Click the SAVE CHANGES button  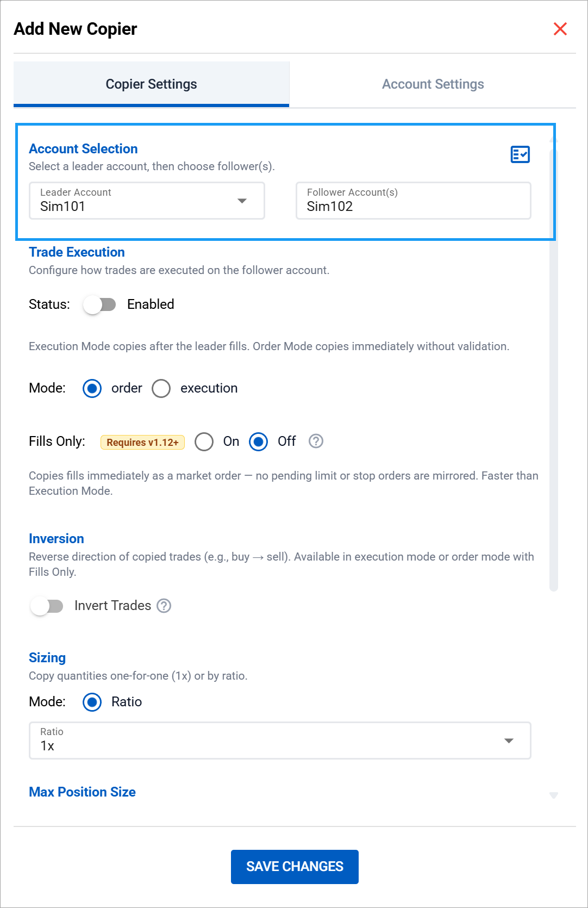(295, 867)
